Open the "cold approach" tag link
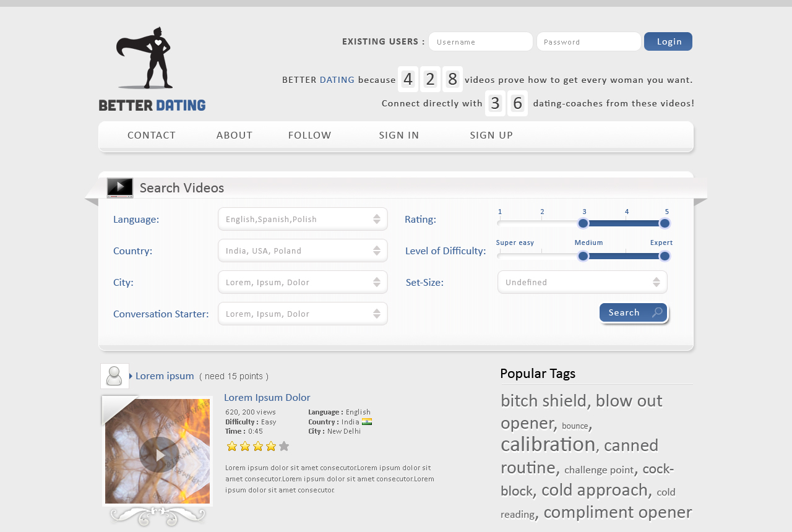The image size is (792, 532). [595, 489]
